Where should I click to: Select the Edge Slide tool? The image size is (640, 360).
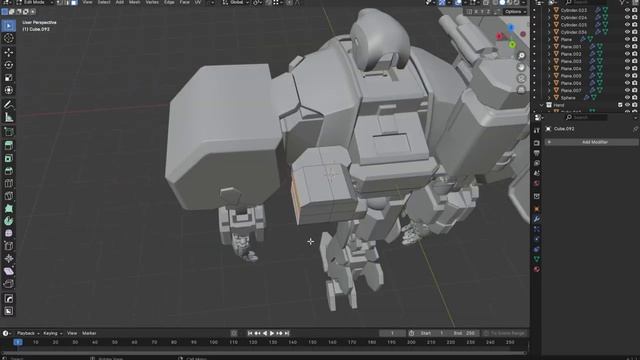(9, 246)
